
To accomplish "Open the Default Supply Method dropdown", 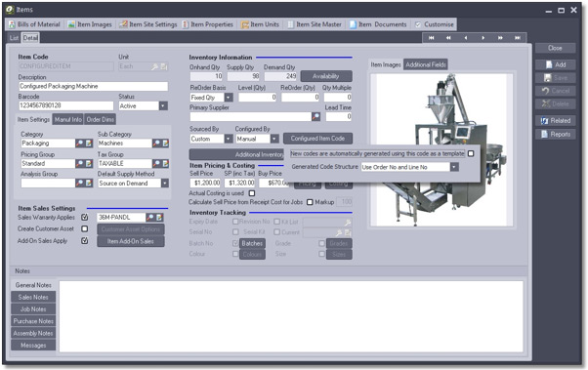I will (165, 184).
